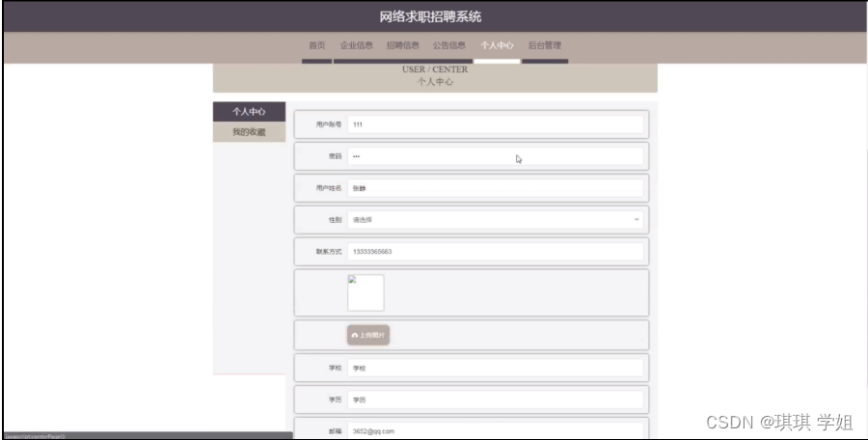This screenshot has width=868, height=440.
Task: Open the 首页 navigation tab
Action: point(316,45)
